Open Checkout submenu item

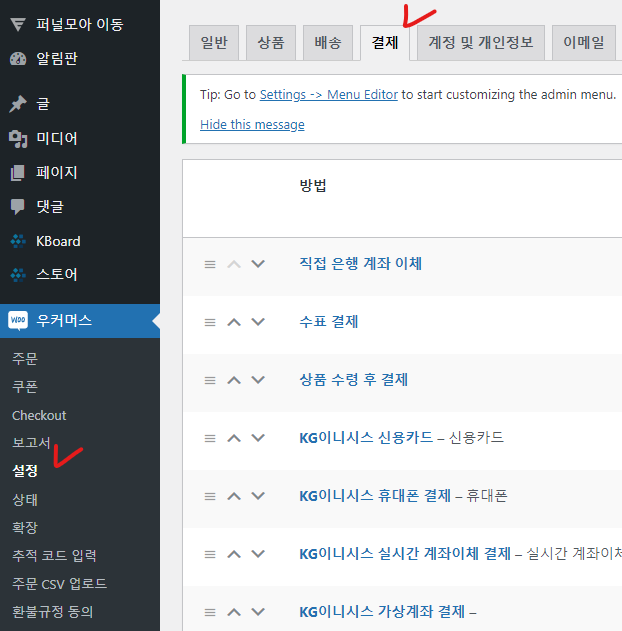tap(39, 415)
